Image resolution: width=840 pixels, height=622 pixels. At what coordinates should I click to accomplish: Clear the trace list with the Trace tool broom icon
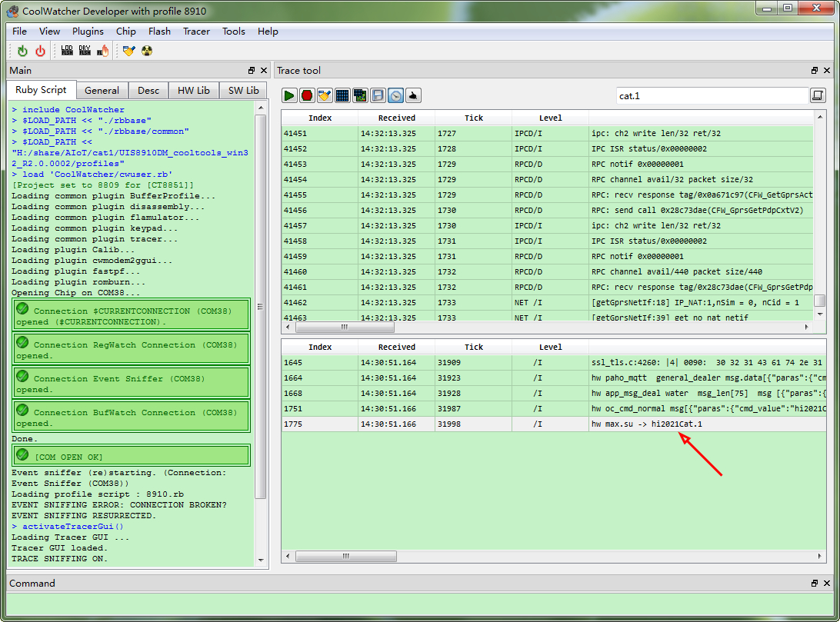(325, 95)
